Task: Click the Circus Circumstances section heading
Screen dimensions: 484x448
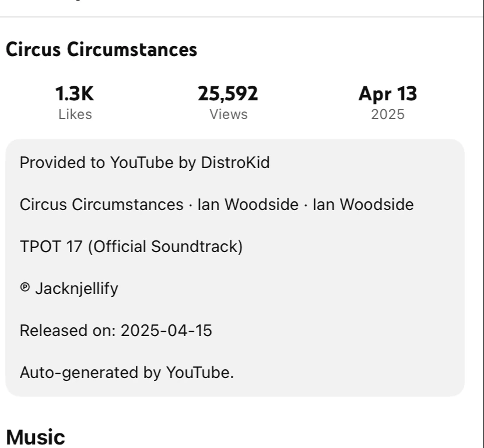Action: coord(101,50)
